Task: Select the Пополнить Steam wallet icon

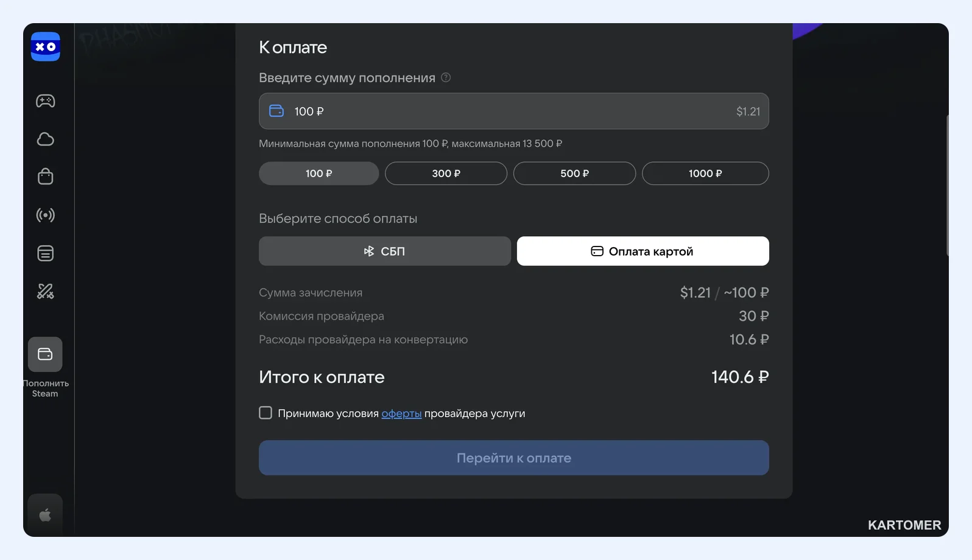Action: 45,354
